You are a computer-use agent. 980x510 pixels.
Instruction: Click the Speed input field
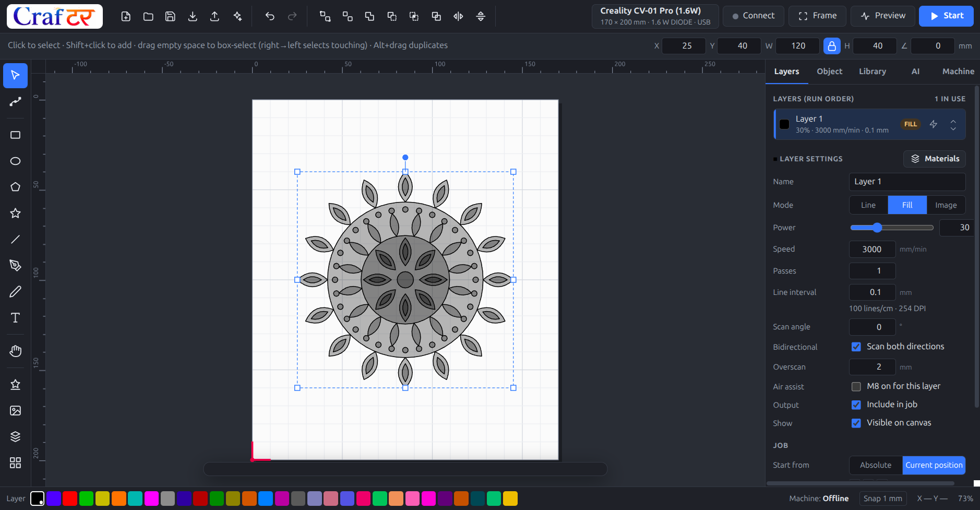click(x=872, y=250)
